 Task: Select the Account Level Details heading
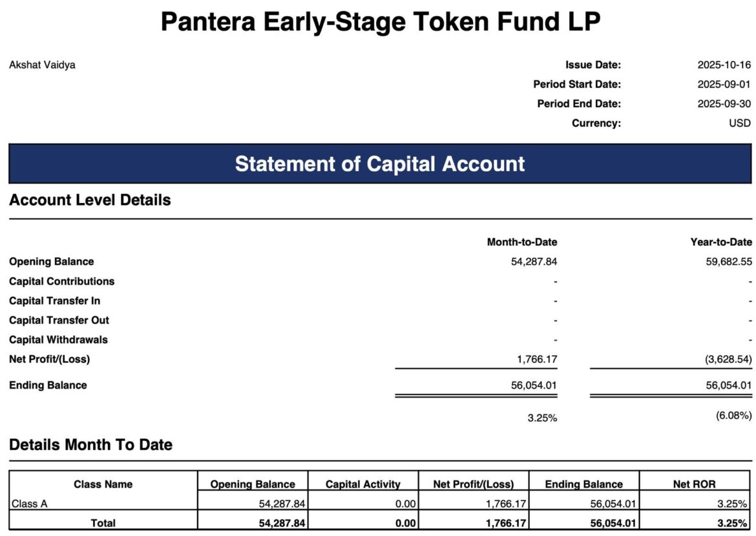[x=90, y=200]
